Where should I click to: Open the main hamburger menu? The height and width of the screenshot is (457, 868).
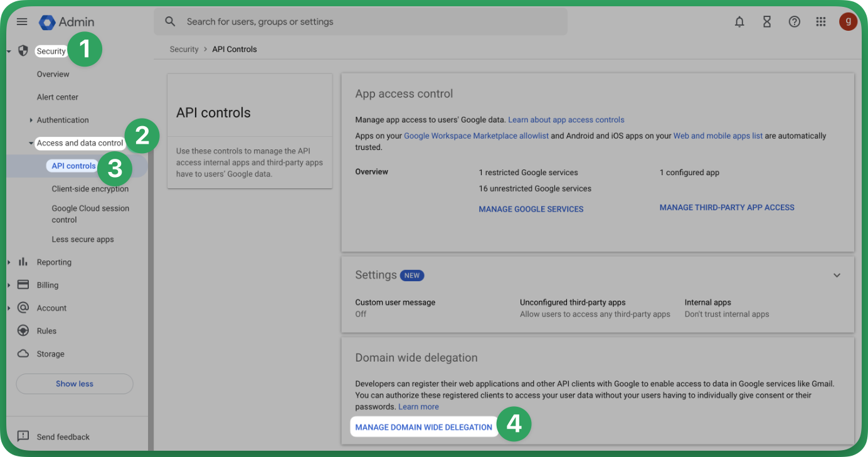coord(22,22)
